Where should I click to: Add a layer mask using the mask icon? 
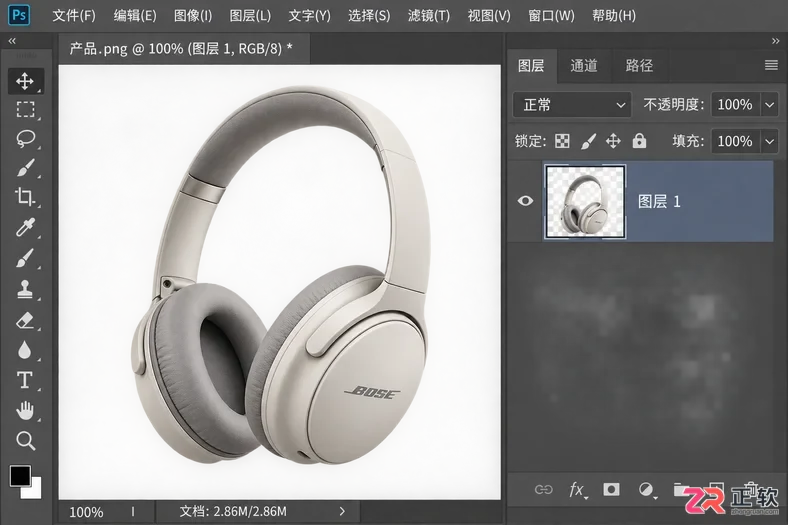[611, 489]
